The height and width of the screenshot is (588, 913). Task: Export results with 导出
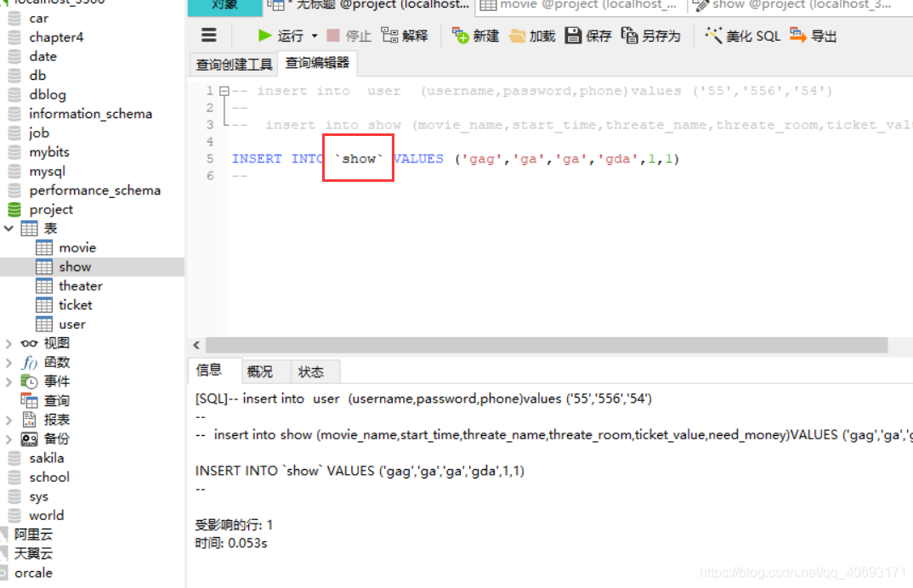(813, 36)
